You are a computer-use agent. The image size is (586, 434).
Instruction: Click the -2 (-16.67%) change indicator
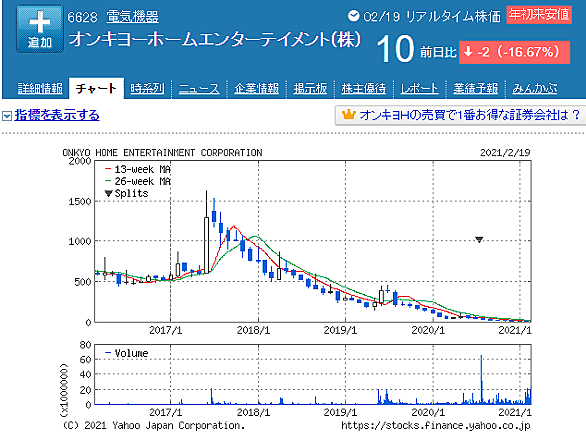(x=515, y=52)
